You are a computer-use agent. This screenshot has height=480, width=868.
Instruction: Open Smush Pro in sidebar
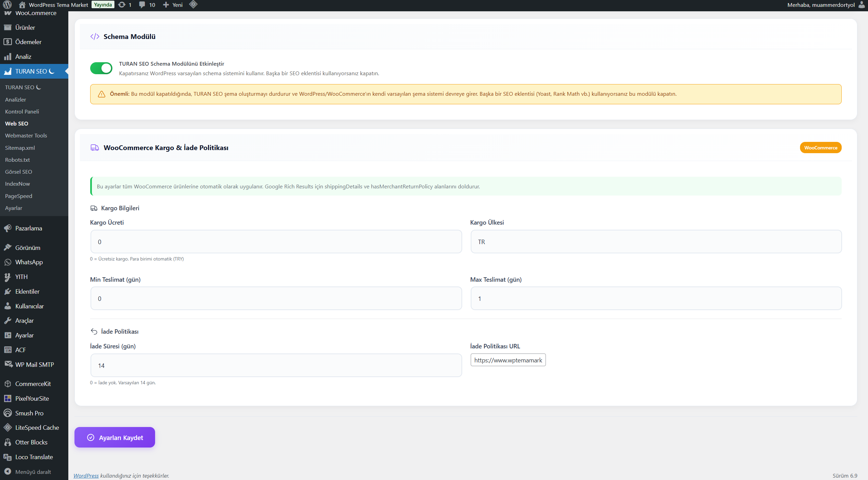coord(29,413)
